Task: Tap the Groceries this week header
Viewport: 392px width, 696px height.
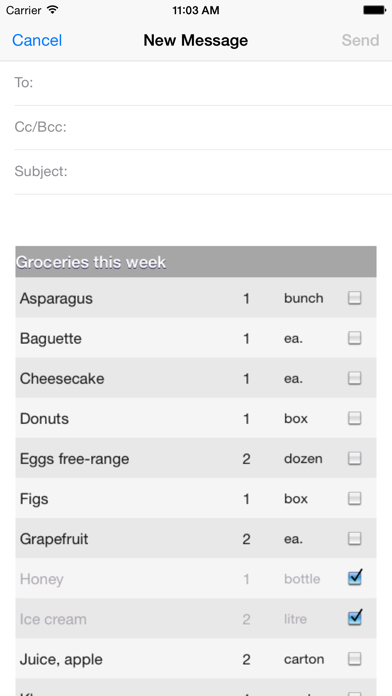Action: pyautogui.click(x=196, y=262)
